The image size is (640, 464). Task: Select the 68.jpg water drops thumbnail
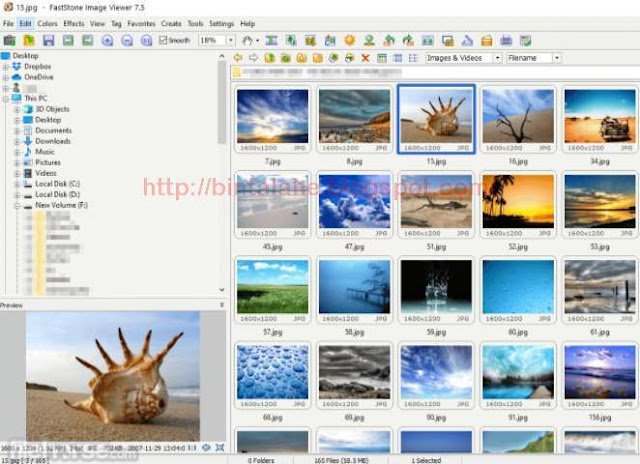[273, 372]
